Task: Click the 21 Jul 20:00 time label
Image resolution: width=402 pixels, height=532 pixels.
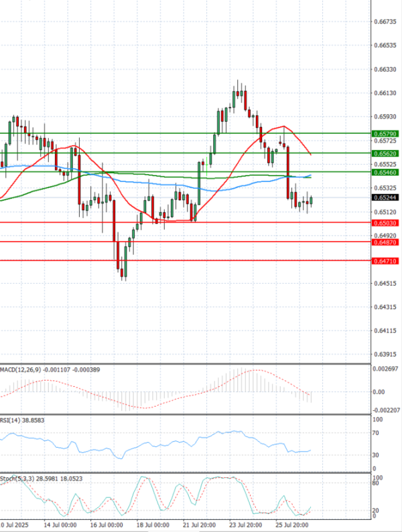Action: [x=200, y=525]
